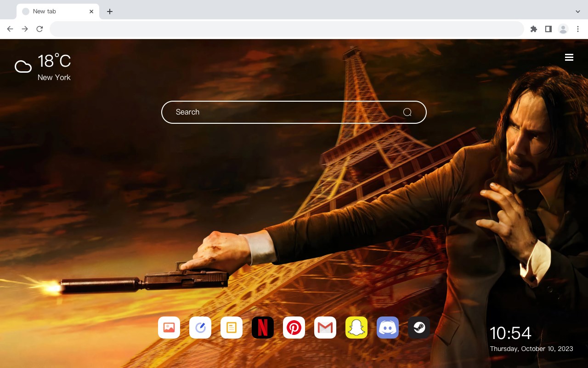Open the yellow notes shortcut
This screenshot has width=588, height=368.
[x=232, y=328]
